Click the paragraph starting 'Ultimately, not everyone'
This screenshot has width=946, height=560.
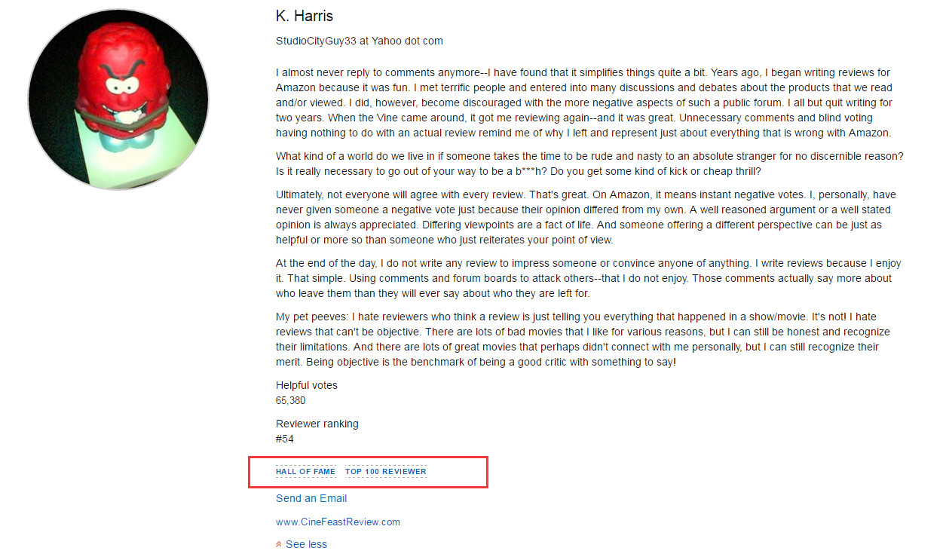586,218
